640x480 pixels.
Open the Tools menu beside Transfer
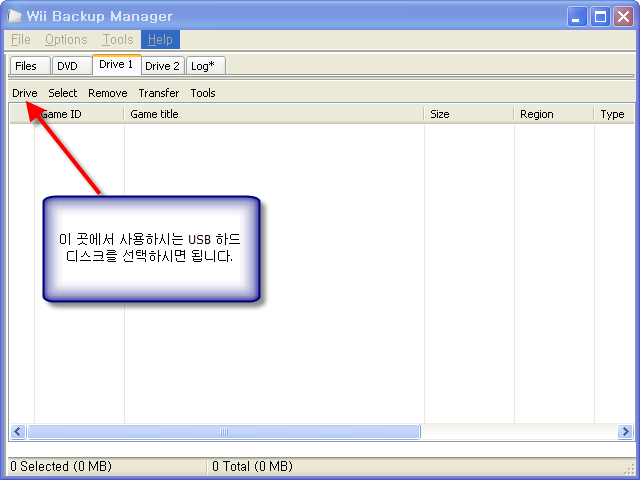(x=203, y=93)
